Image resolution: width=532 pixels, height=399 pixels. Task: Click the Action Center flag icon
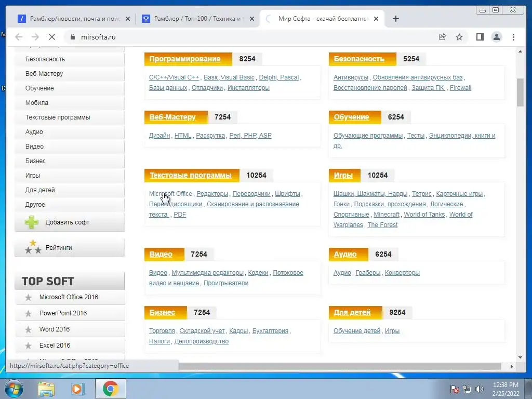click(455, 389)
